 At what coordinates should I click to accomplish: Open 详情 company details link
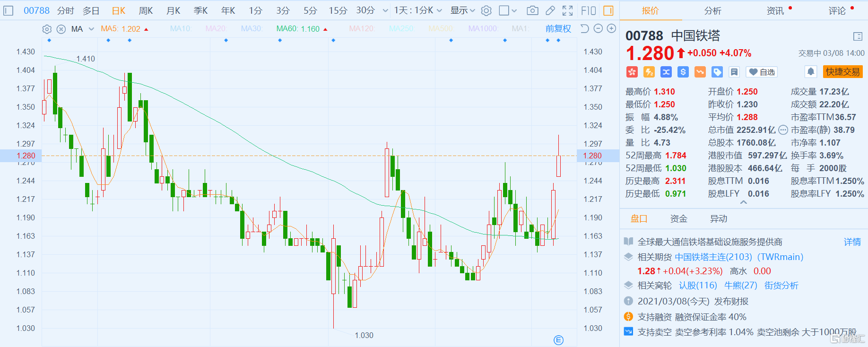[852, 242]
